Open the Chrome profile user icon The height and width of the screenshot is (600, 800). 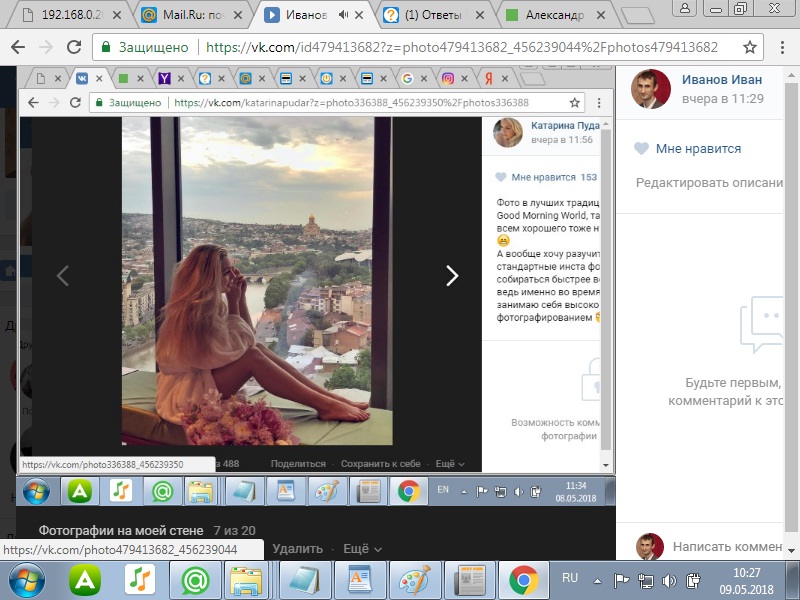pyautogui.click(x=686, y=8)
